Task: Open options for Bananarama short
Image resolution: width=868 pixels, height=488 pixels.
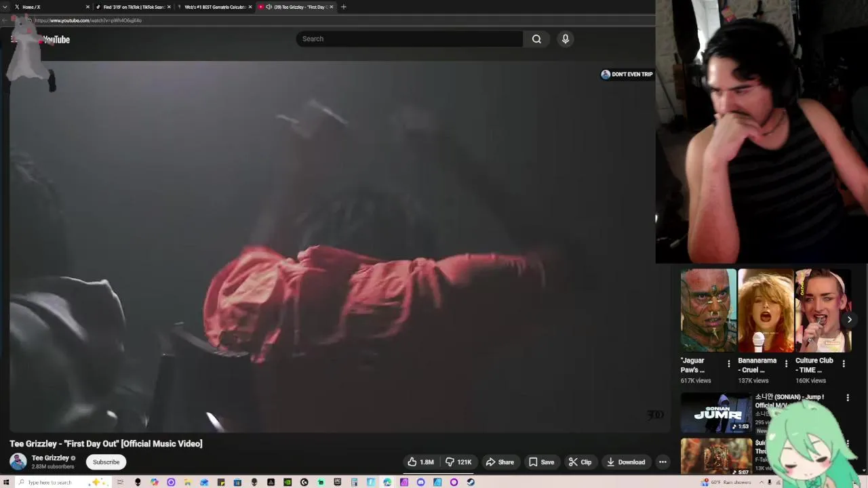Action: 786,364
